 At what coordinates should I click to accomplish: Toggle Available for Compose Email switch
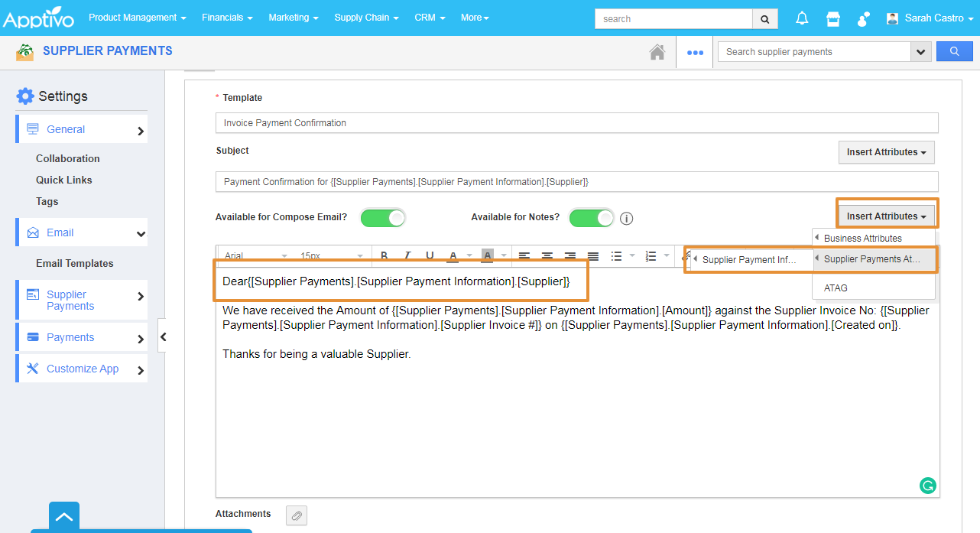click(382, 218)
